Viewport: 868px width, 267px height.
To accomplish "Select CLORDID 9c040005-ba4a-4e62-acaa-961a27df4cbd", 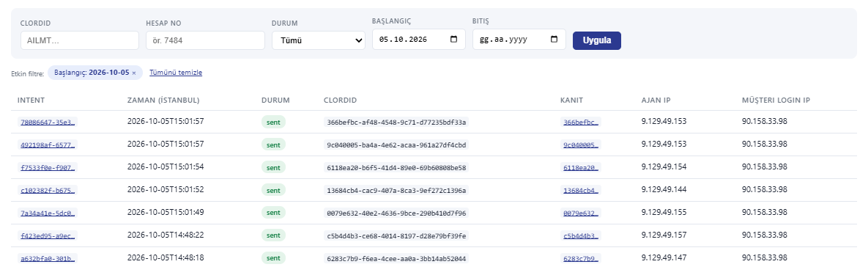I will (x=396, y=145).
